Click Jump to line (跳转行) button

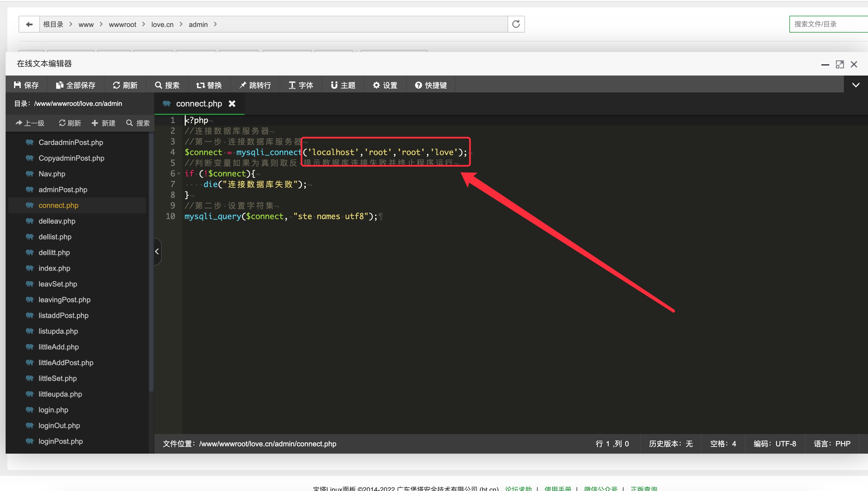click(x=255, y=85)
